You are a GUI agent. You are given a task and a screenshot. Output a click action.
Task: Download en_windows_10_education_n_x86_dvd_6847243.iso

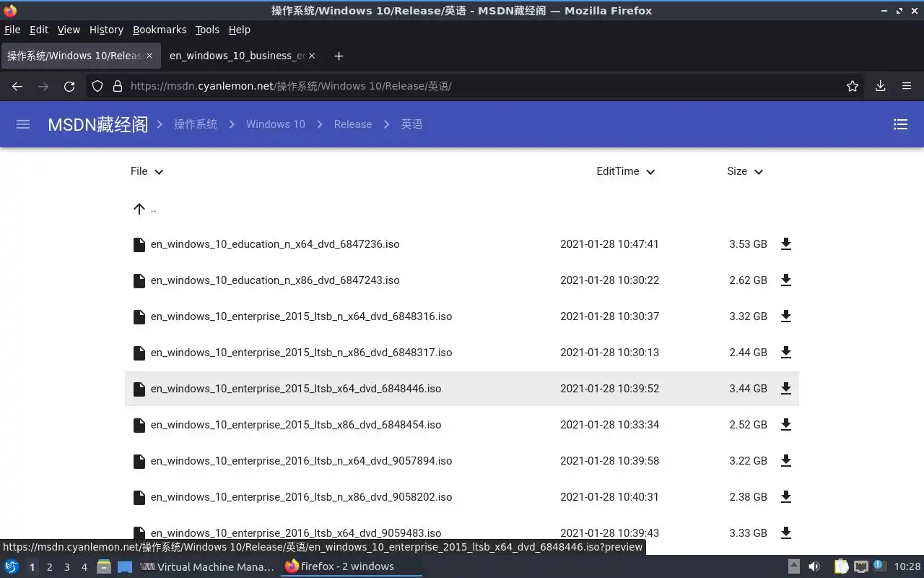[786, 280]
